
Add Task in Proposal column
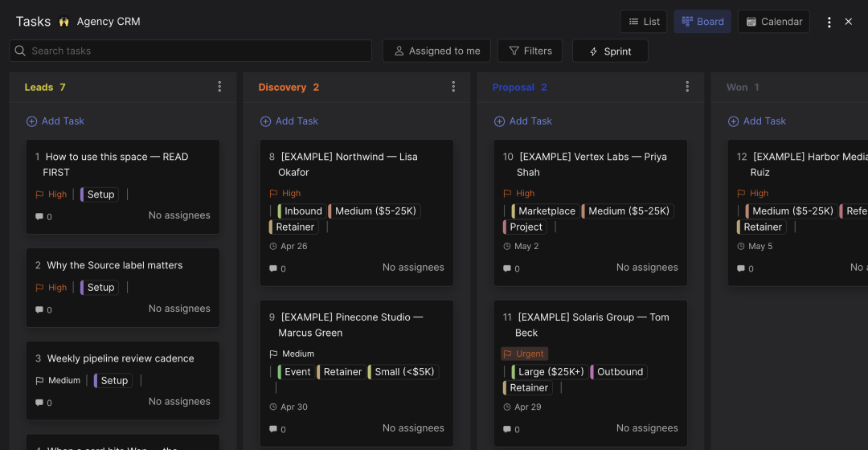(523, 121)
